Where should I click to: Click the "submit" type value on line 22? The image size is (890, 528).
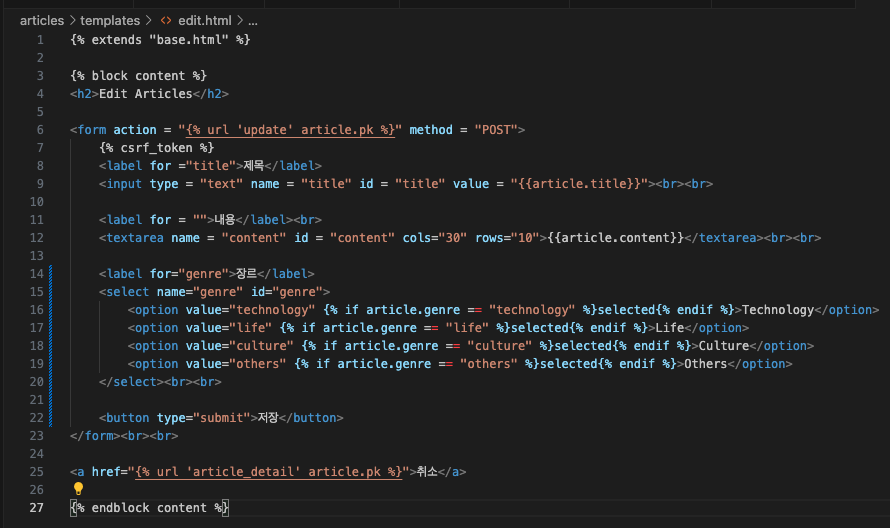(x=221, y=418)
